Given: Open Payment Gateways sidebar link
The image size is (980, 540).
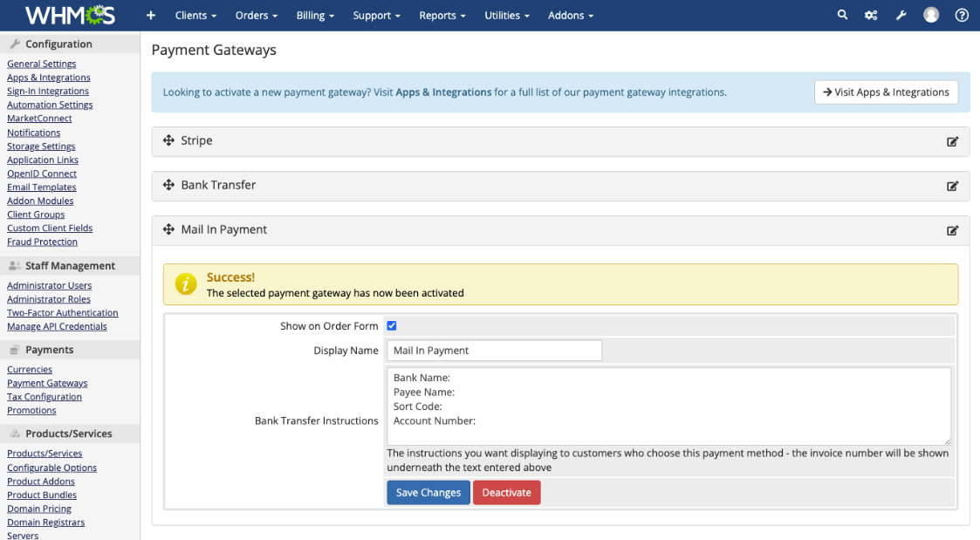Looking at the screenshot, I should [47, 383].
